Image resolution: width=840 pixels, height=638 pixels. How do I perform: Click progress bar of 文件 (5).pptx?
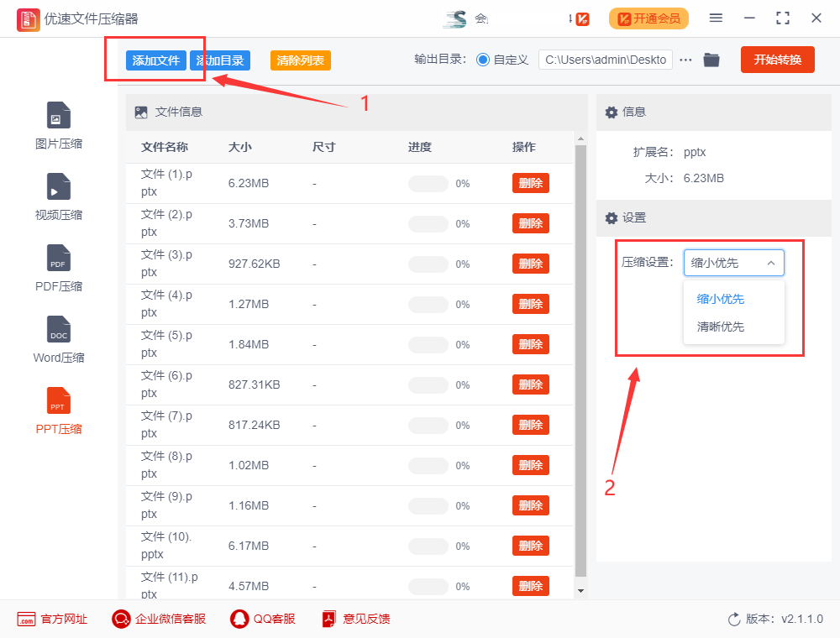(428, 345)
